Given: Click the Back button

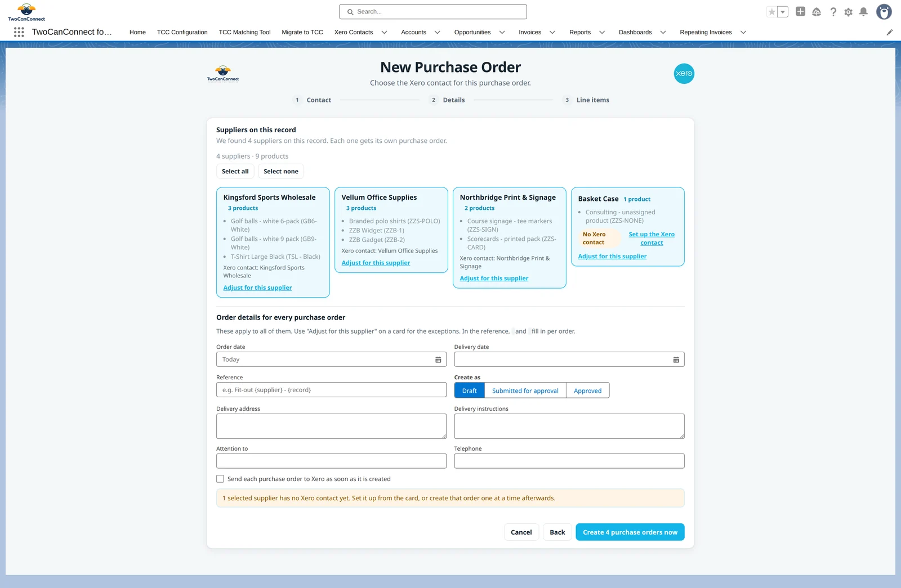Looking at the screenshot, I should [x=557, y=532].
